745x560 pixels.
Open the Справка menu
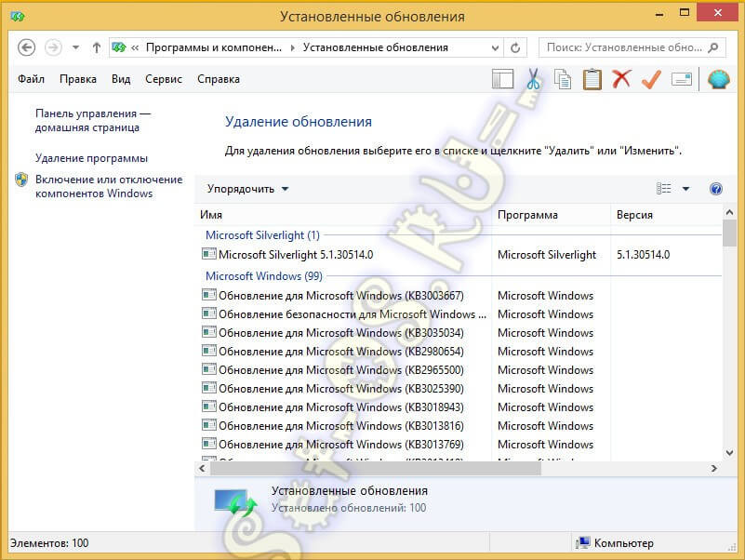218,79
